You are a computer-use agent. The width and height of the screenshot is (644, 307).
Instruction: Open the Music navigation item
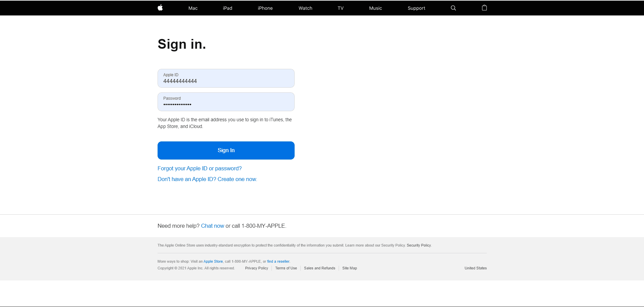[x=375, y=8]
